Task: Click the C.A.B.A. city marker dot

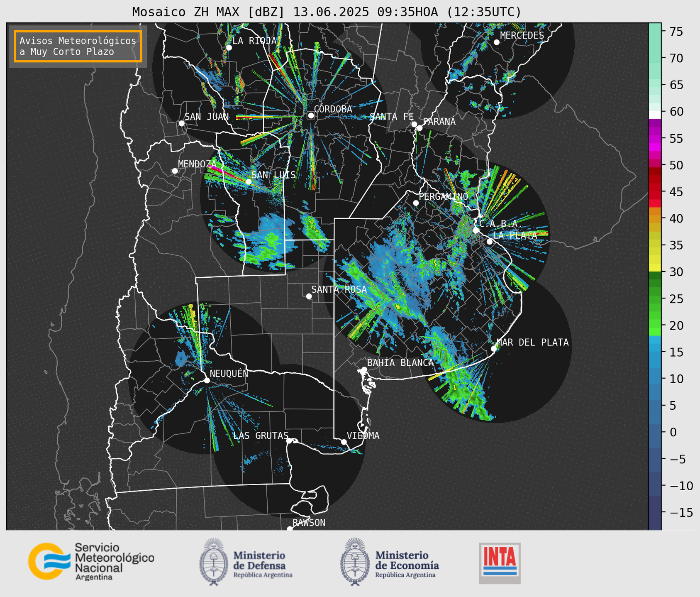Action: [476, 230]
